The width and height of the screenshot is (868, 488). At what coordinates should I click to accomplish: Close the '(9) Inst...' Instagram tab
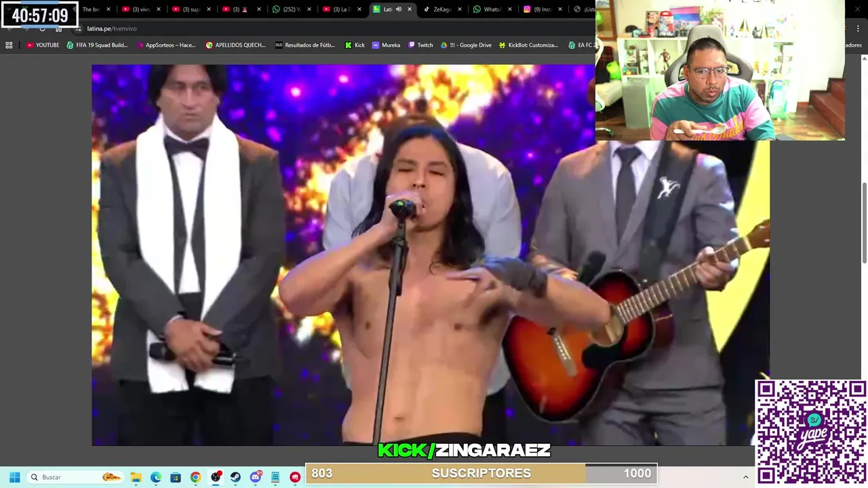pyautogui.click(x=559, y=9)
